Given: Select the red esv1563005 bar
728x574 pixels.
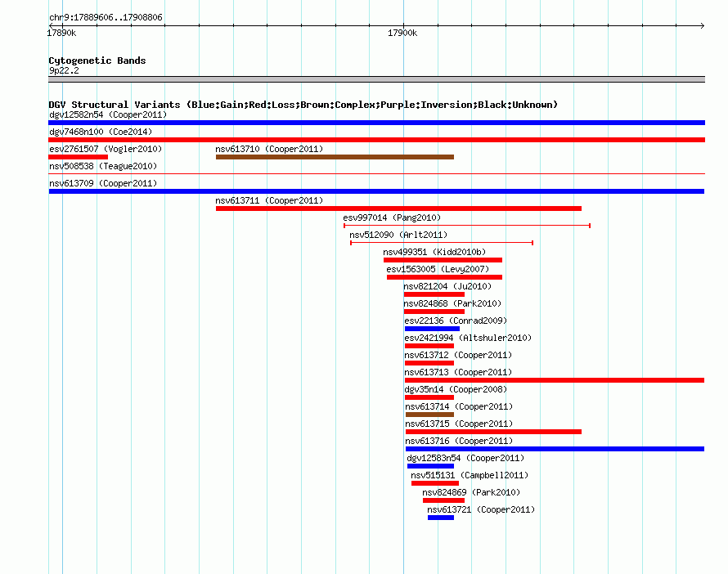Looking at the screenshot, I should pyautogui.click(x=444, y=277).
